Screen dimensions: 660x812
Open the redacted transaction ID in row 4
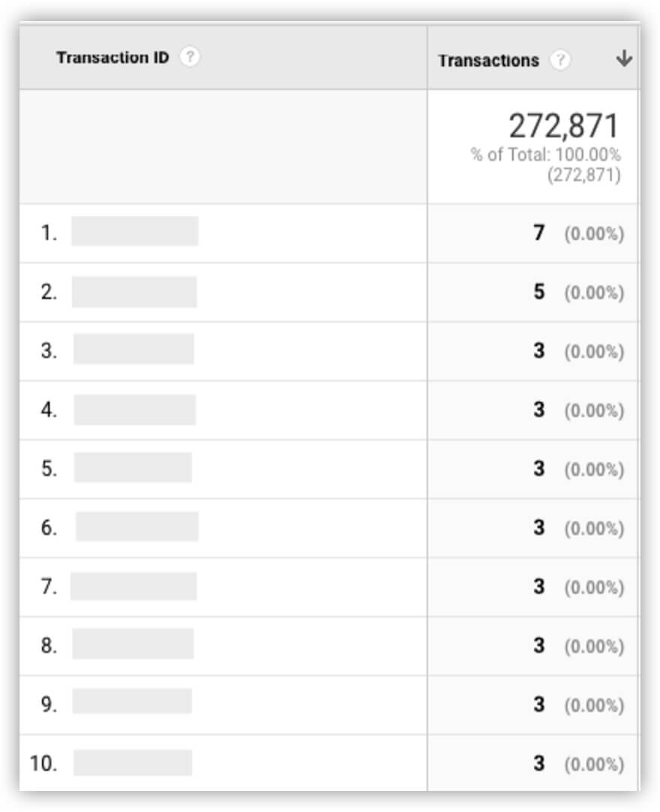135,410
